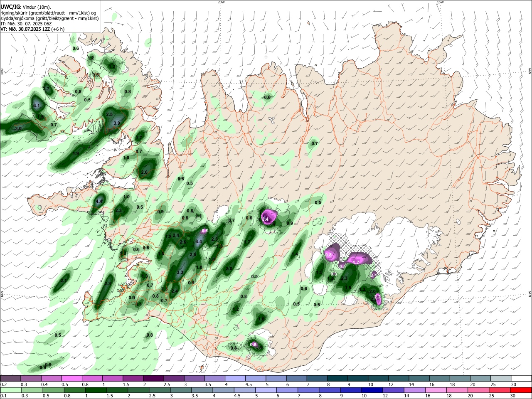Click the '66N' latitude label on the right edge
This screenshot has width=532, height=399.
coord(530,72)
